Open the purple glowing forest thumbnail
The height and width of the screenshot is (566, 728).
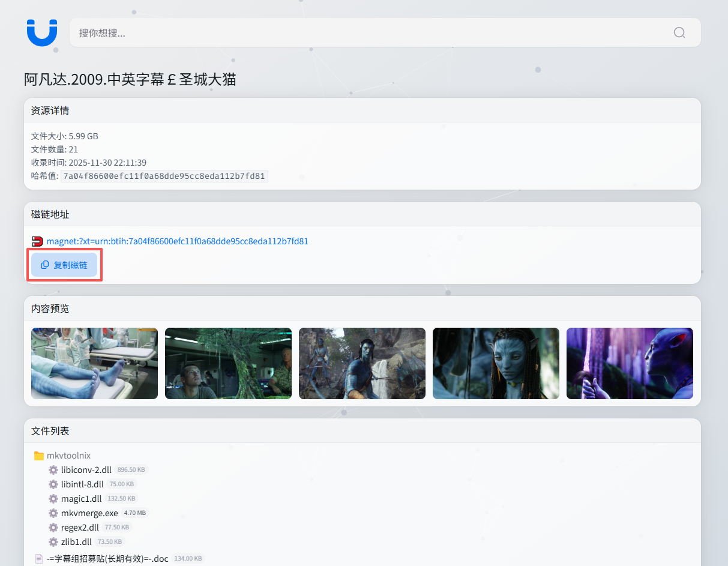click(630, 363)
